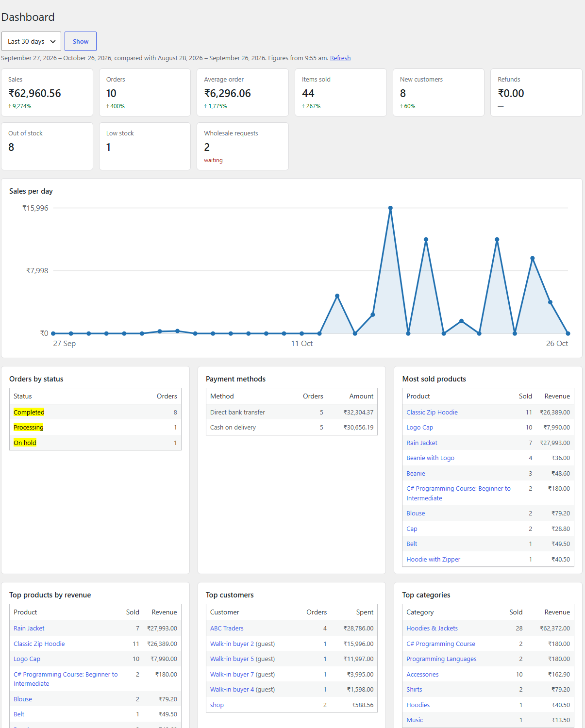585x728 pixels.
Task: Open Classic Zip Hoodie in Top products
Action: (x=39, y=644)
